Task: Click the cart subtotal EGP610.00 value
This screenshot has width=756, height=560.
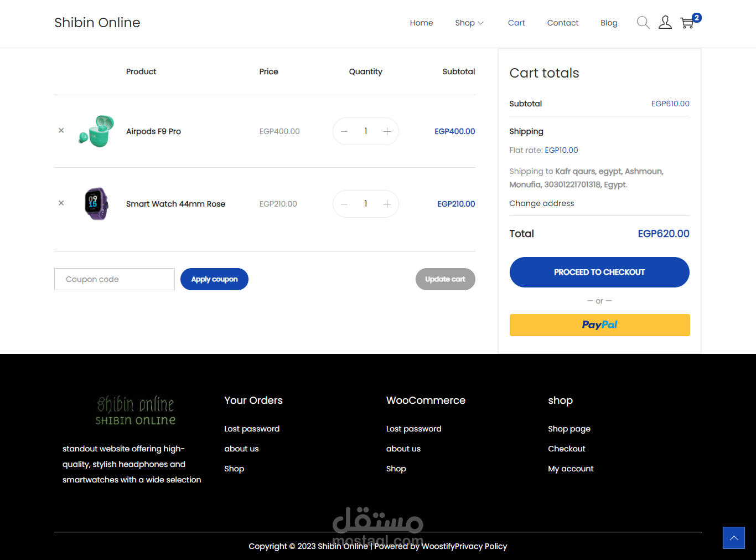Action: click(x=670, y=104)
